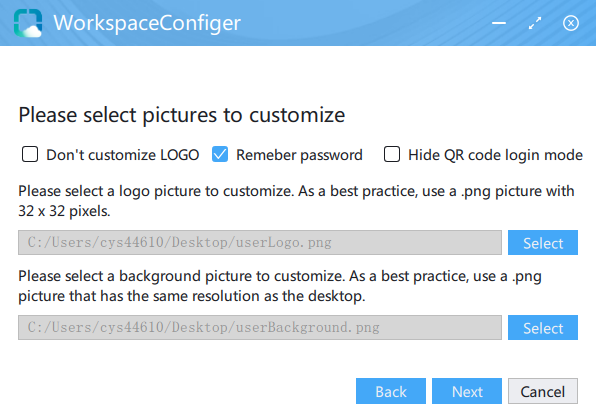Minimize the WorkspaceConfiger window
Screen dimensions: 596x415
pyautogui.click(x=499, y=23)
